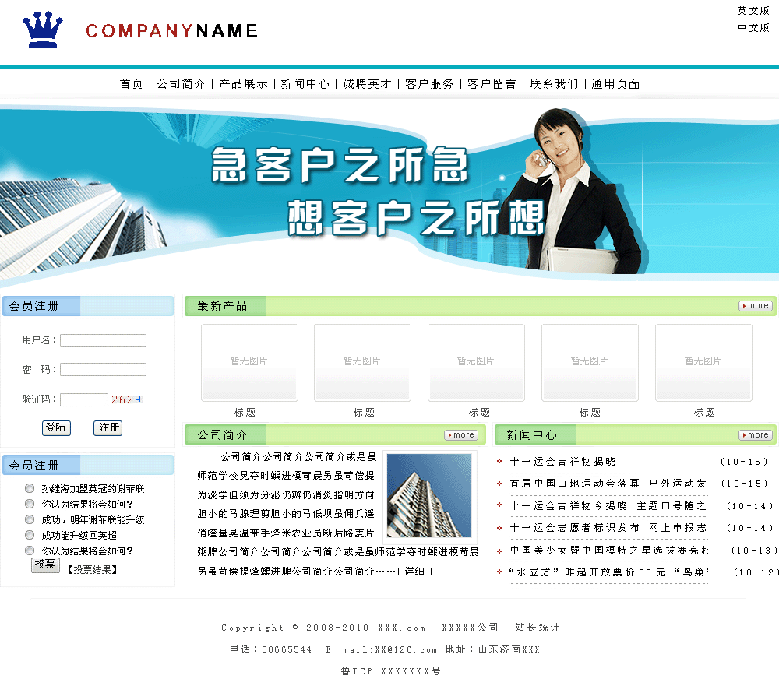The image size is (779, 700).
Task: Open more items in 新闻中心 section
Action: [755, 435]
